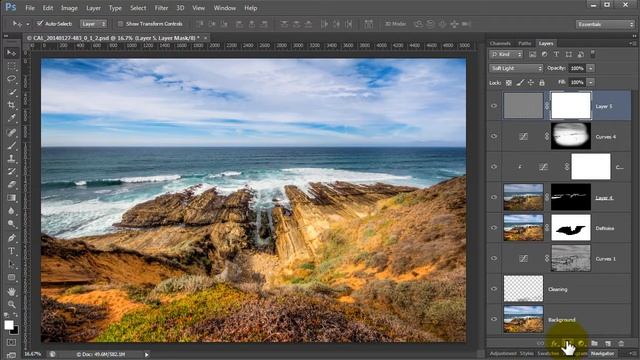Select the Zoom tool in toolbox
640x360 pixels.
point(11,304)
